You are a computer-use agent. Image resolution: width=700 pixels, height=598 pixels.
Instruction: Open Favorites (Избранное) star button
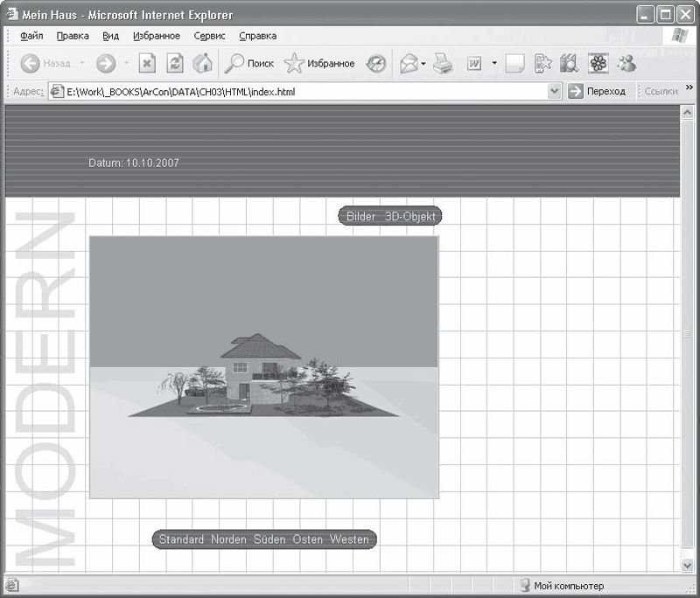pyautogui.click(x=319, y=64)
